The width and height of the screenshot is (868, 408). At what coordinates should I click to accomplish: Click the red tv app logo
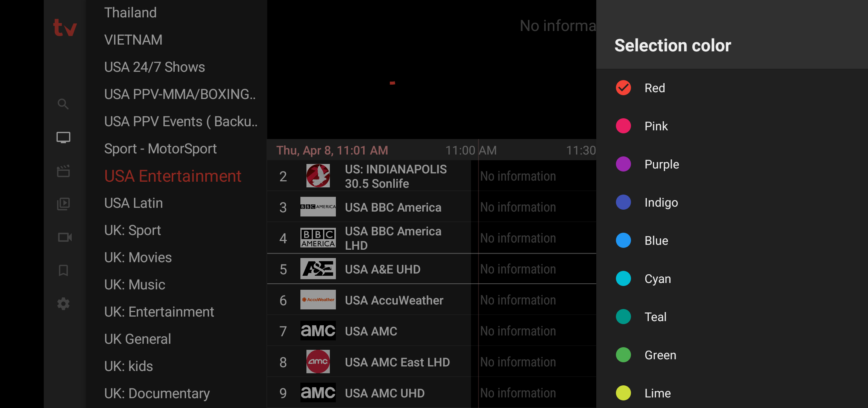[65, 28]
